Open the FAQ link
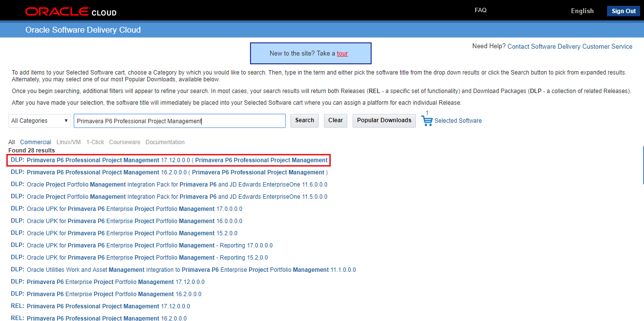 481,10
